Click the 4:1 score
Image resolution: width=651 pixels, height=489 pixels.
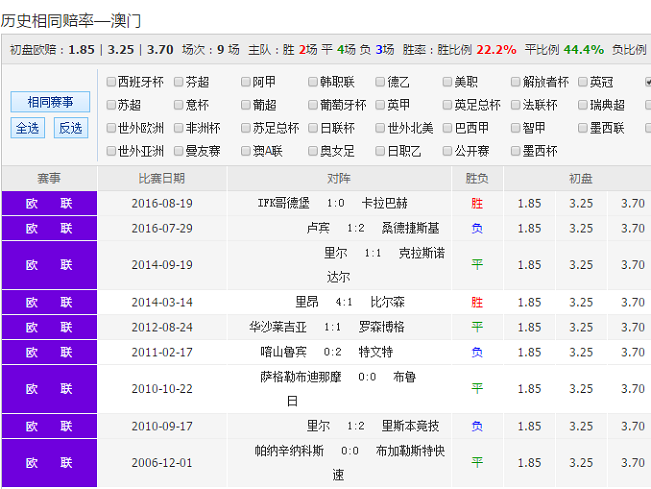(x=344, y=302)
